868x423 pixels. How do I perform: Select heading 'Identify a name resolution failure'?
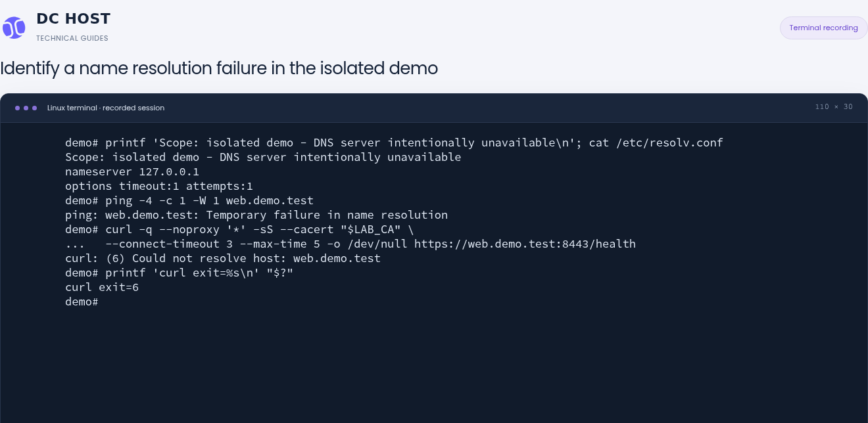[219, 68]
